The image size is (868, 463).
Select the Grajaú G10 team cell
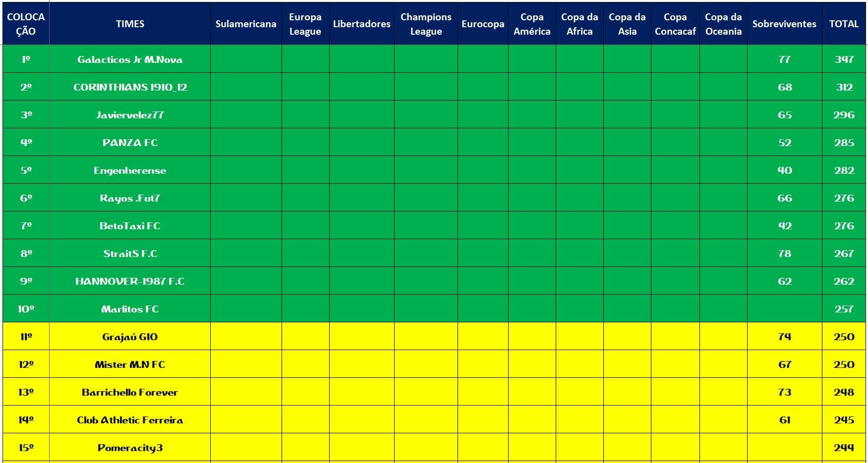(130, 337)
